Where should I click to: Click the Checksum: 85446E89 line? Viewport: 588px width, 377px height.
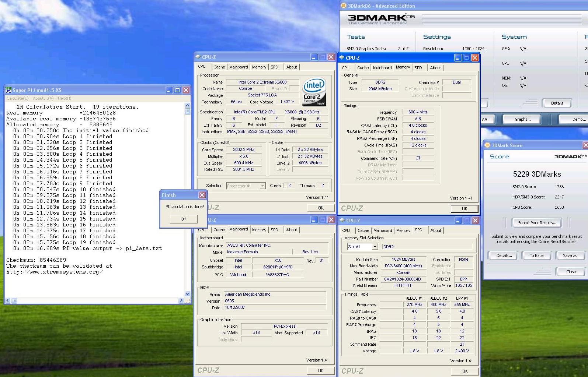tap(36, 260)
